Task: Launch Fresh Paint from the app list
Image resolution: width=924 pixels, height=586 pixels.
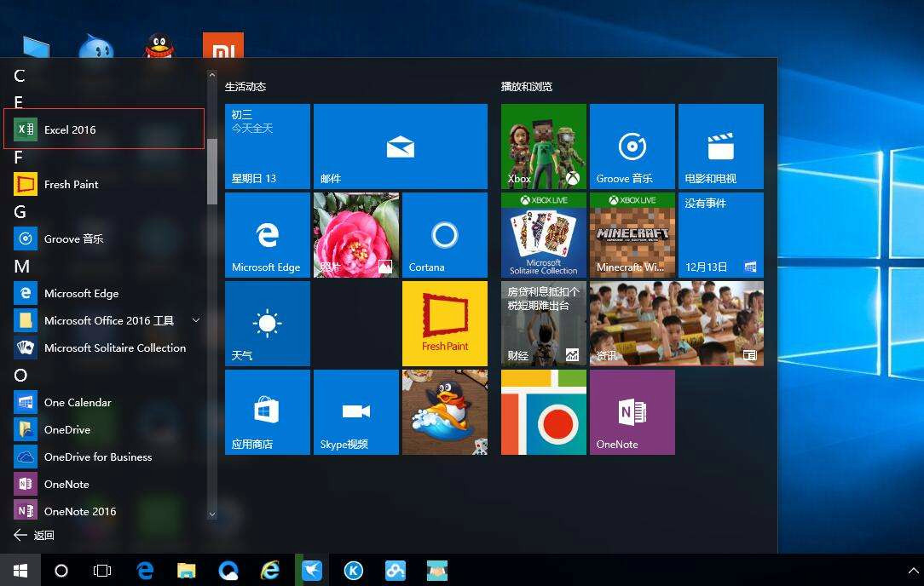Action: click(x=71, y=184)
